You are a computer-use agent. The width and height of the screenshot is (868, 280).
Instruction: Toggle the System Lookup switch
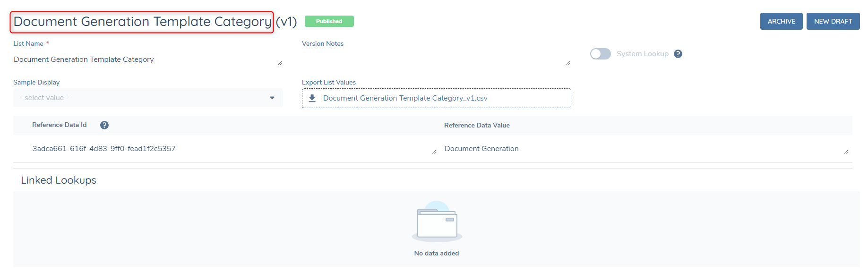pos(600,54)
